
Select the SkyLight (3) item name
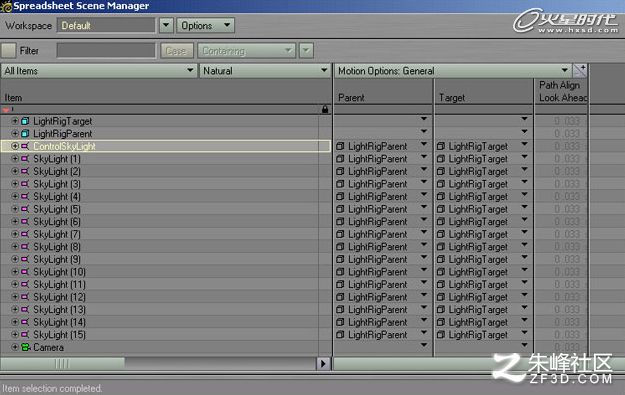pos(57,184)
